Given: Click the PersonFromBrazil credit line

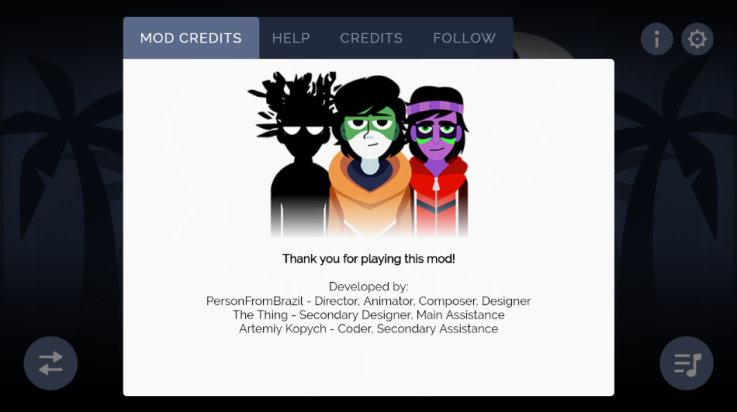Looking at the screenshot, I should (x=368, y=301).
